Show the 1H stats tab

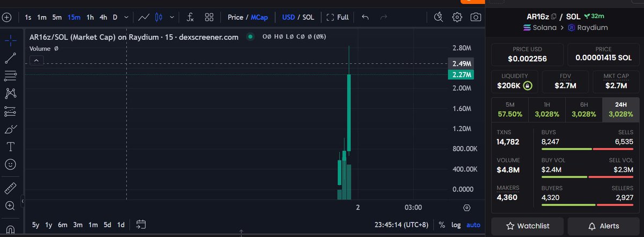547,109
